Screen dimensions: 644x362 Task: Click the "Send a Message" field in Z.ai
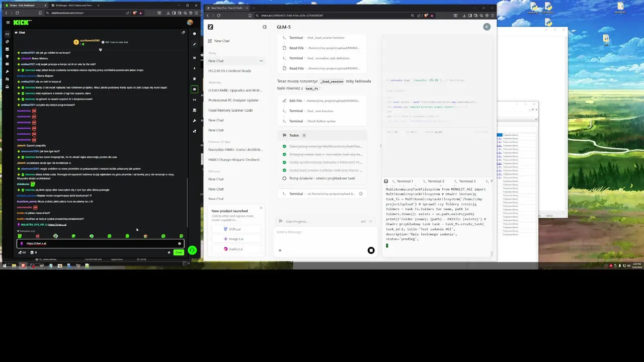point(326,232)
